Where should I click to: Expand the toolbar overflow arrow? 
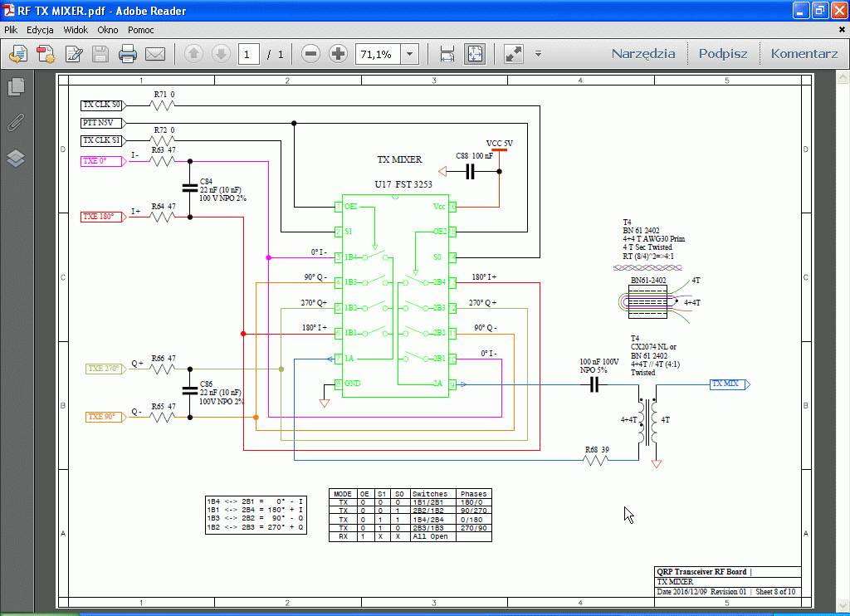click(538, 55)
